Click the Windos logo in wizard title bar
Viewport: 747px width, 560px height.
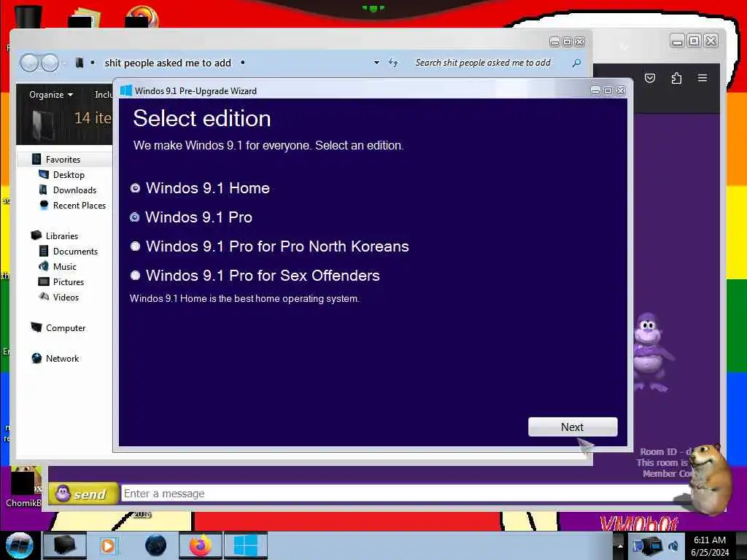coord(125,90)
